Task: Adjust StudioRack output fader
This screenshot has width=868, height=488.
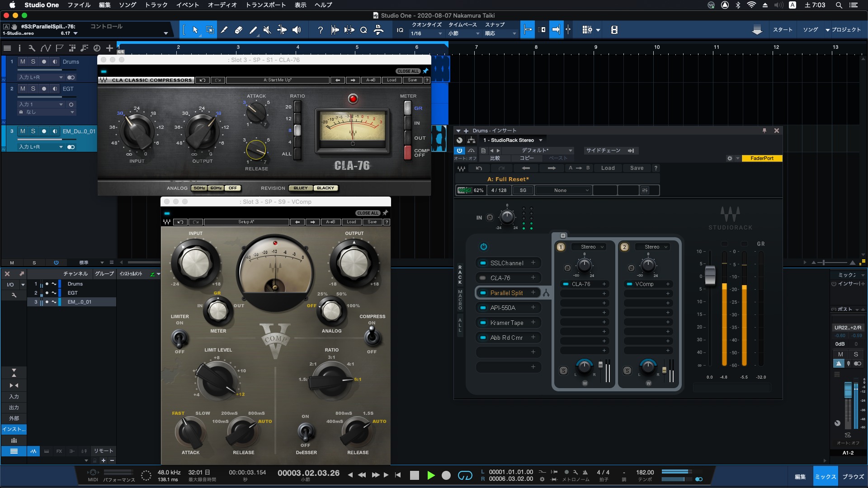Action: click(710, 276)
